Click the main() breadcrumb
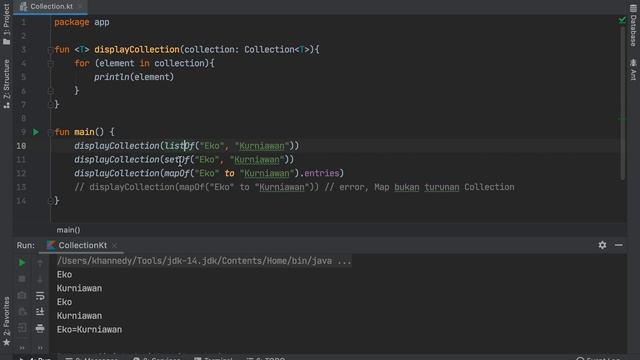The height and width of the screenshot is (360, 640). click(69, 230)
